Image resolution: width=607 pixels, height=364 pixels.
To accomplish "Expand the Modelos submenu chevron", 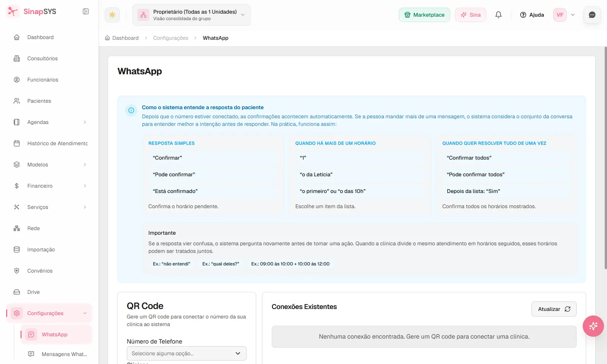I will tap(85, 165).
